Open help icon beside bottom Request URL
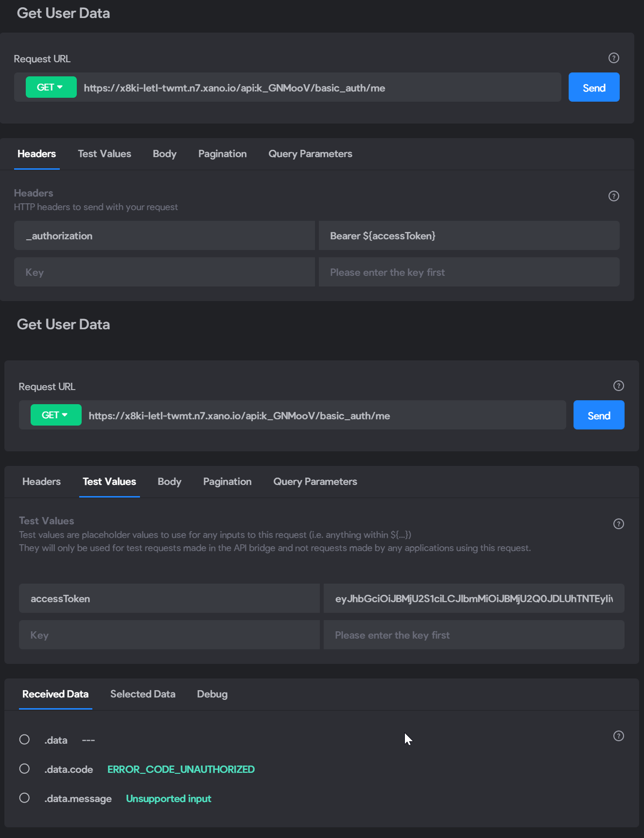 coord(619,386)
